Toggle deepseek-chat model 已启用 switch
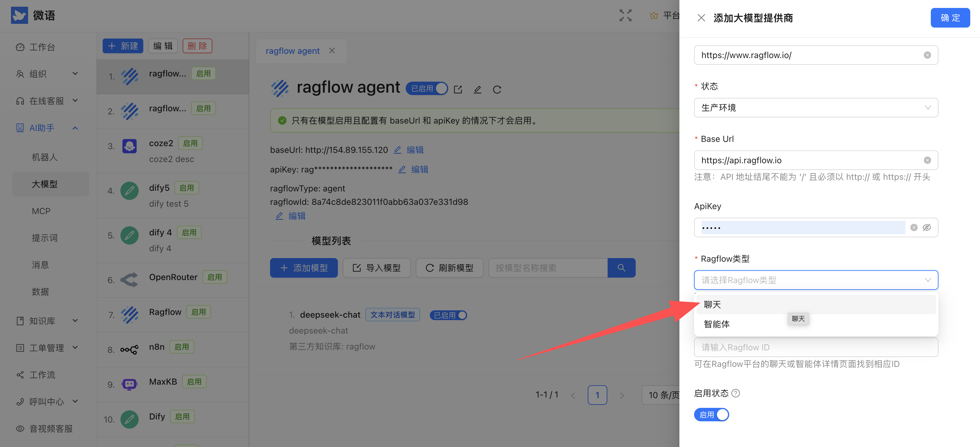The width and height of the screenshot is (980, 447). pos(448,315)
